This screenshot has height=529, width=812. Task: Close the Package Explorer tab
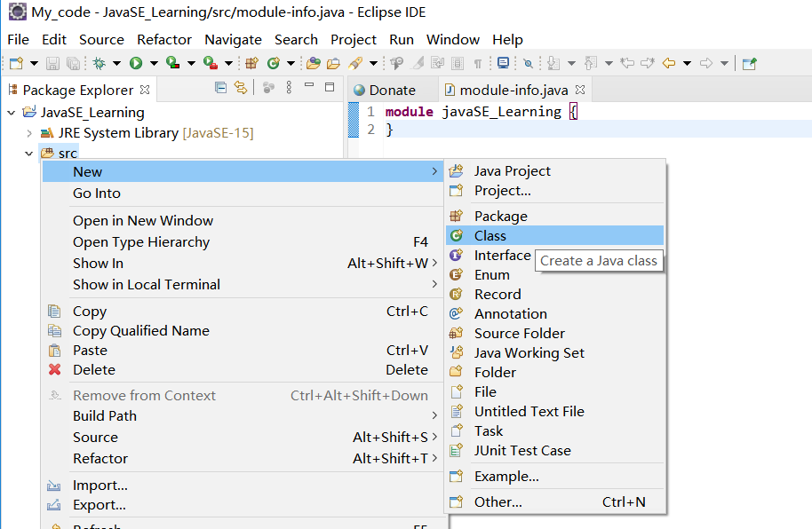[x=145, y=90]
